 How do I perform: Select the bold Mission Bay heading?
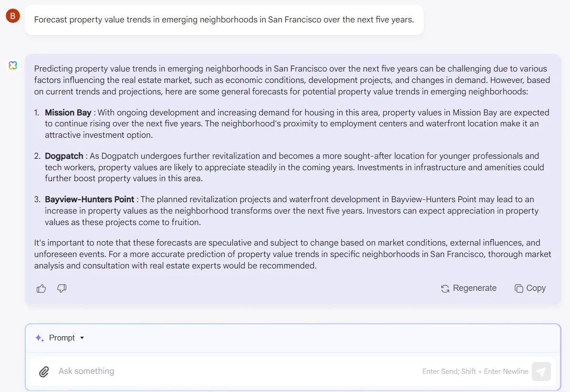pyautogui.click(x=68, y=113)
